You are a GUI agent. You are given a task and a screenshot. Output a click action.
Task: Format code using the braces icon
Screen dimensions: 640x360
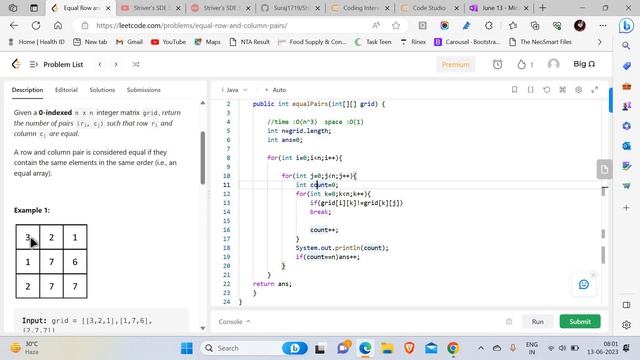coord(530,89)
